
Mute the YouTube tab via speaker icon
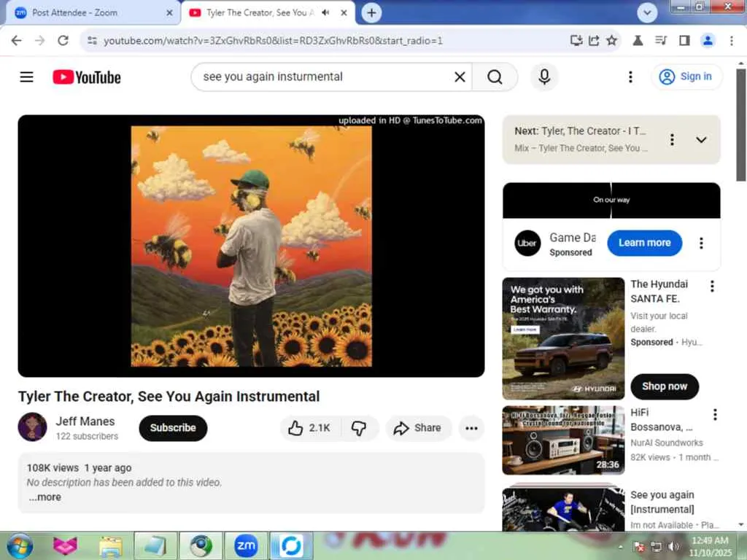[x=325, y=13]
